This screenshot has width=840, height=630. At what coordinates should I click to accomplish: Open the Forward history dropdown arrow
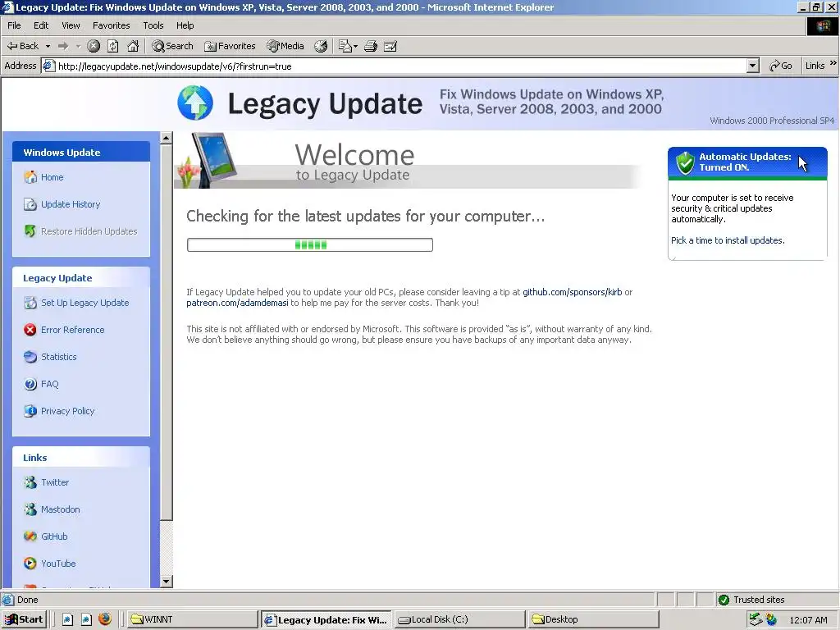[x=78, y=46]
